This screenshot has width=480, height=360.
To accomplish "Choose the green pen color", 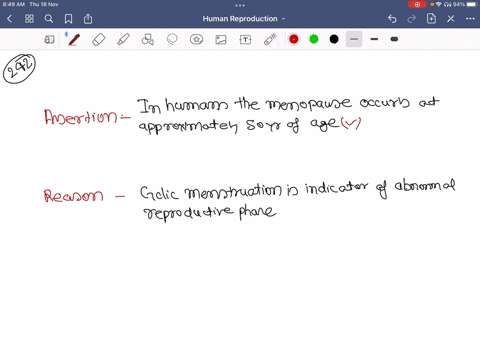I will pyautogui.click(x=314, y=39).
